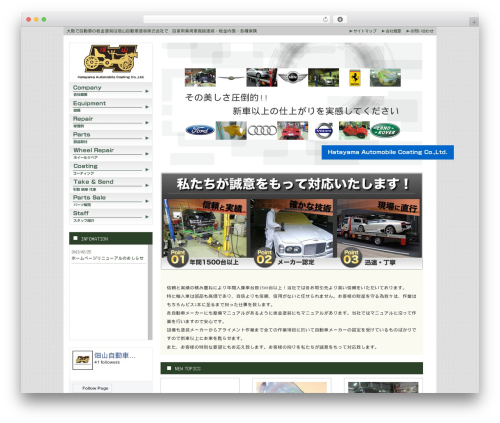Click the blue Hatayama Automobile Coating banner
The width and height of the screenshot is (500, 423).
click(x=388, y=152)
